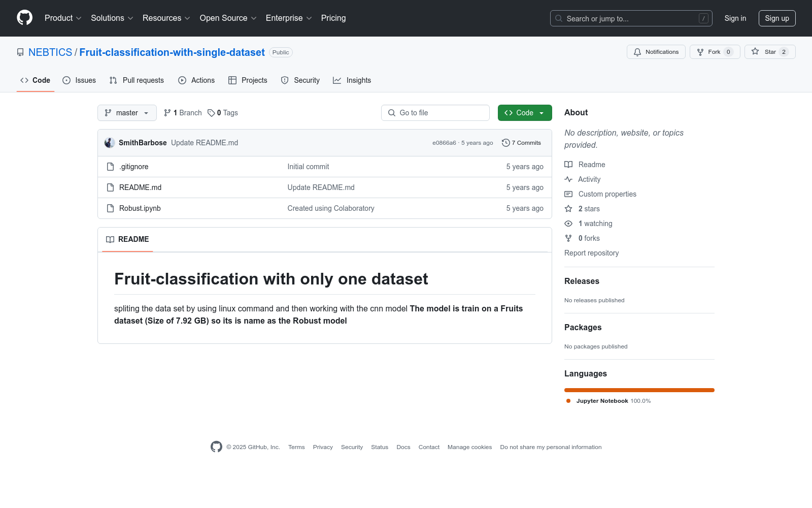Click the orange Jupyter Notebook language dot

pyautogui.click(x=568, y=401)
